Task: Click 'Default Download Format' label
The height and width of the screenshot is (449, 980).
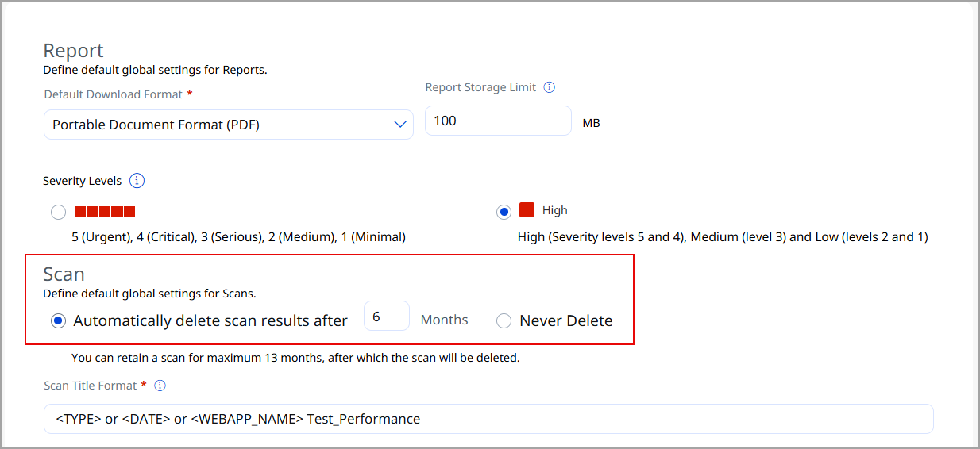Action: pyautogui.click(x=113, y=94)
